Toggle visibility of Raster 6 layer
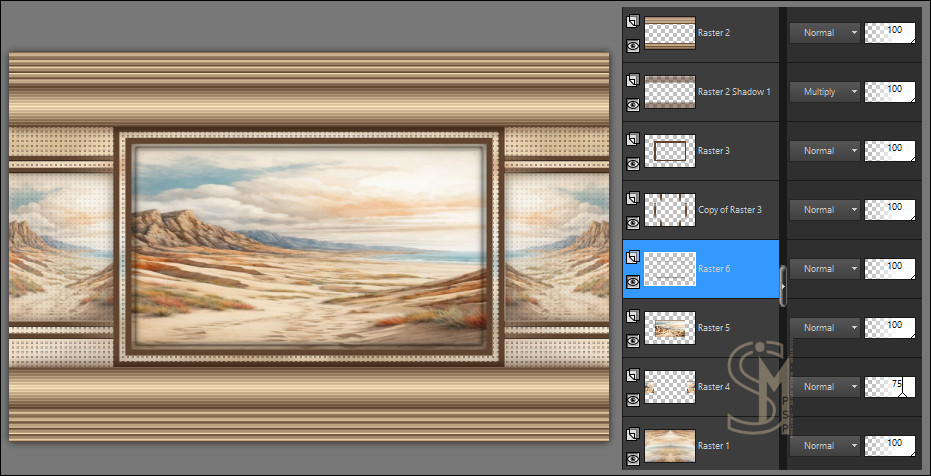Viewport: 931px width, 476px height. pyautogui.click(x=631, y=282)
